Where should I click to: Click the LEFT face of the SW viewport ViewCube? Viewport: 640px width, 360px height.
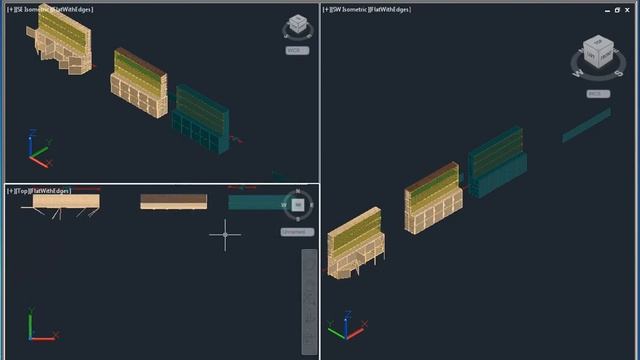pos(591,56)
